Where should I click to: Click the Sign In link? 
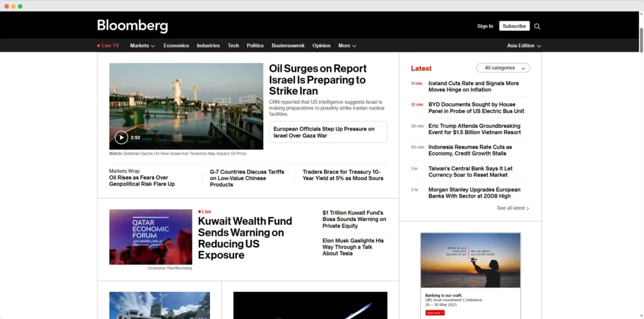[x=485, y=26]
